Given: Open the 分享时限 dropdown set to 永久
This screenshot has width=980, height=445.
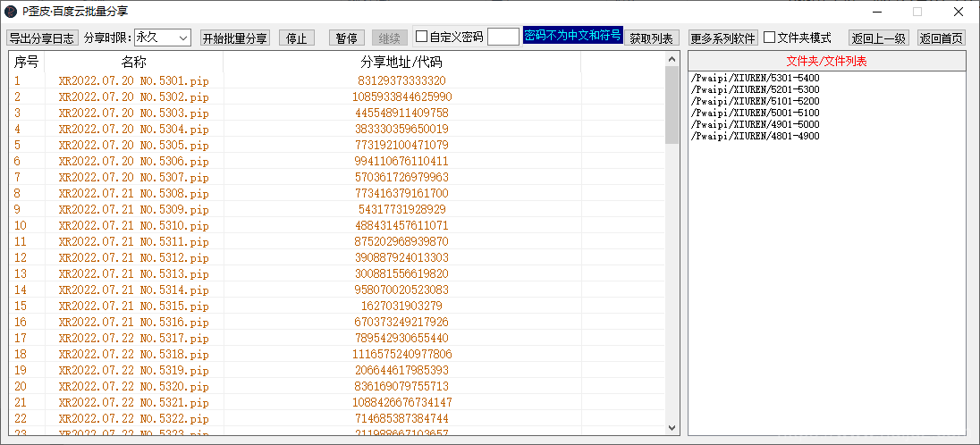Looking at the screenshot, I should pos(163,38).
